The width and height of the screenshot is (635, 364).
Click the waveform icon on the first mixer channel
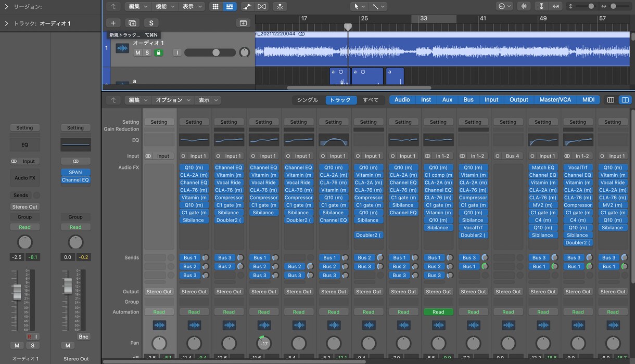tap(159, 325)
